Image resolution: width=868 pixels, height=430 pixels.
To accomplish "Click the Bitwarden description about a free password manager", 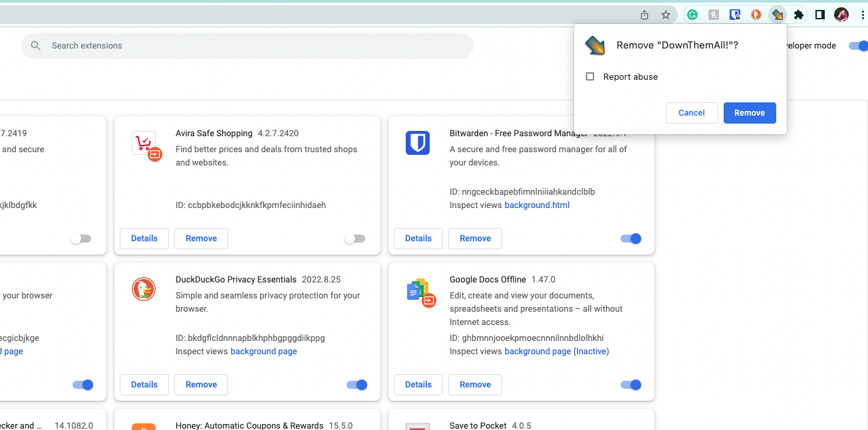I will pos(538,156).
